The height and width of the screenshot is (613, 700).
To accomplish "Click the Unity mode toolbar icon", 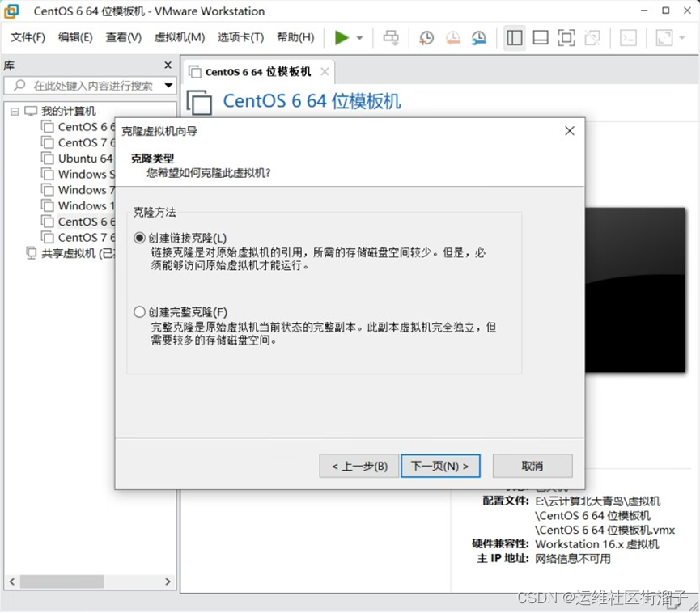I will point(592,38).
